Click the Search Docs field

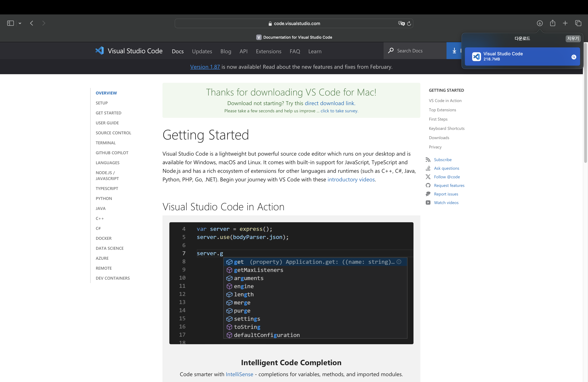point(415,51)
